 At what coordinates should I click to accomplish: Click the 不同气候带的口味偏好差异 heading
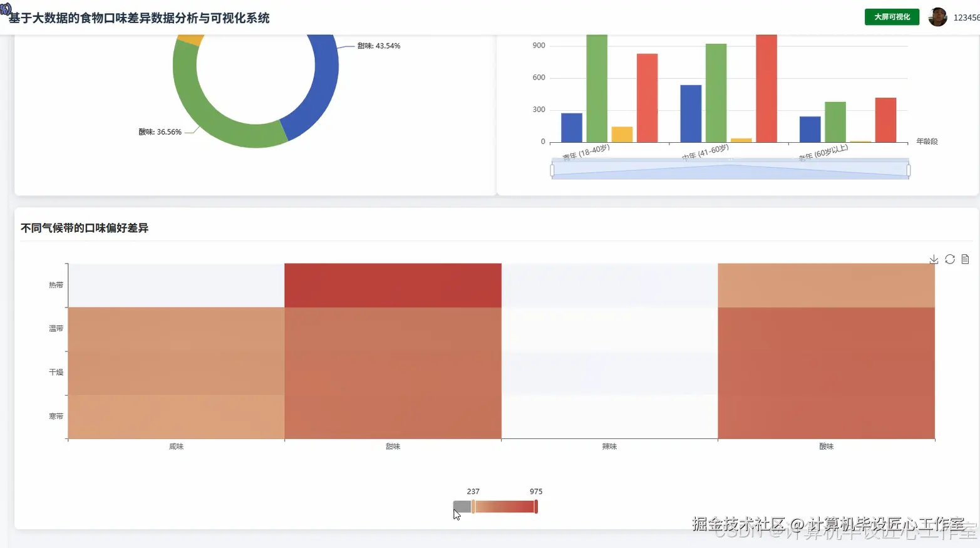pos(85,228)
